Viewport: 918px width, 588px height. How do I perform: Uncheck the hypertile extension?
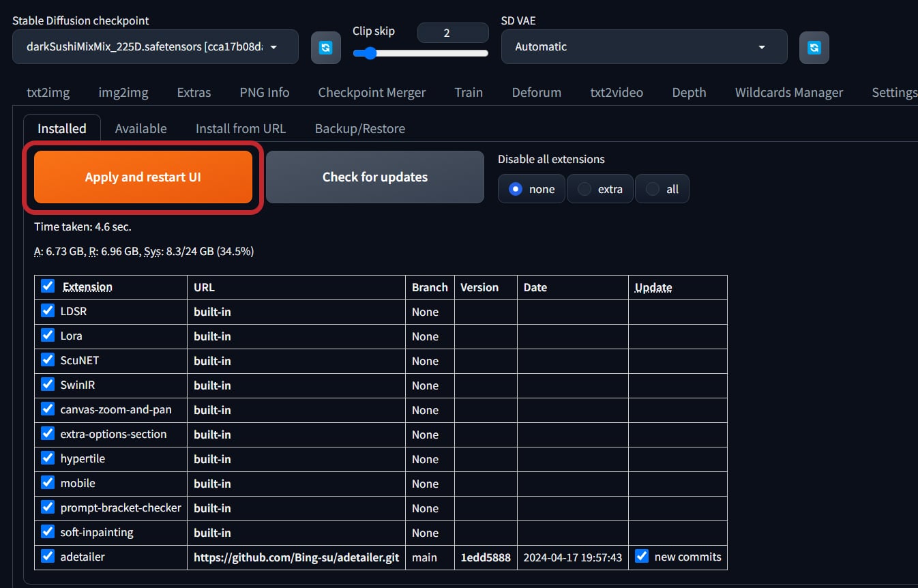48,458
